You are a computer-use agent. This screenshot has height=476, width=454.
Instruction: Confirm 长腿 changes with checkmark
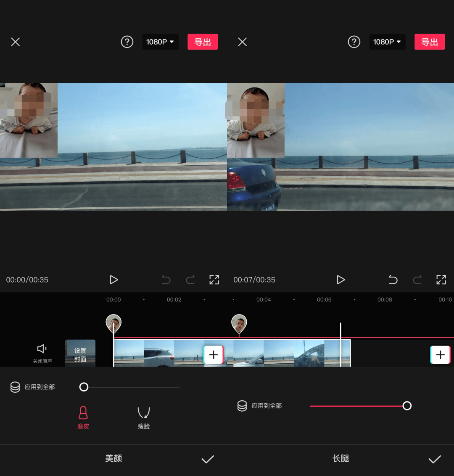[435, 459]
